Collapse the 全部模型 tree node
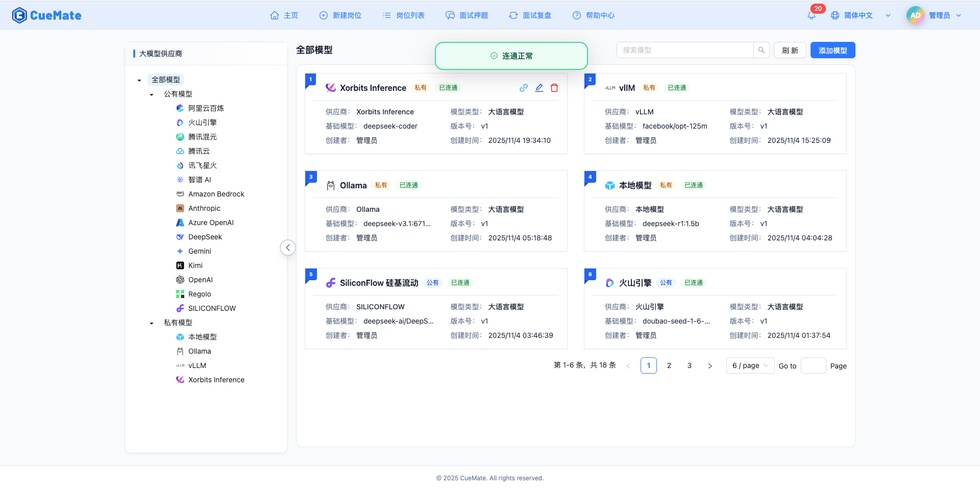Viewport: 980px width, 490px height. (139, 80)
